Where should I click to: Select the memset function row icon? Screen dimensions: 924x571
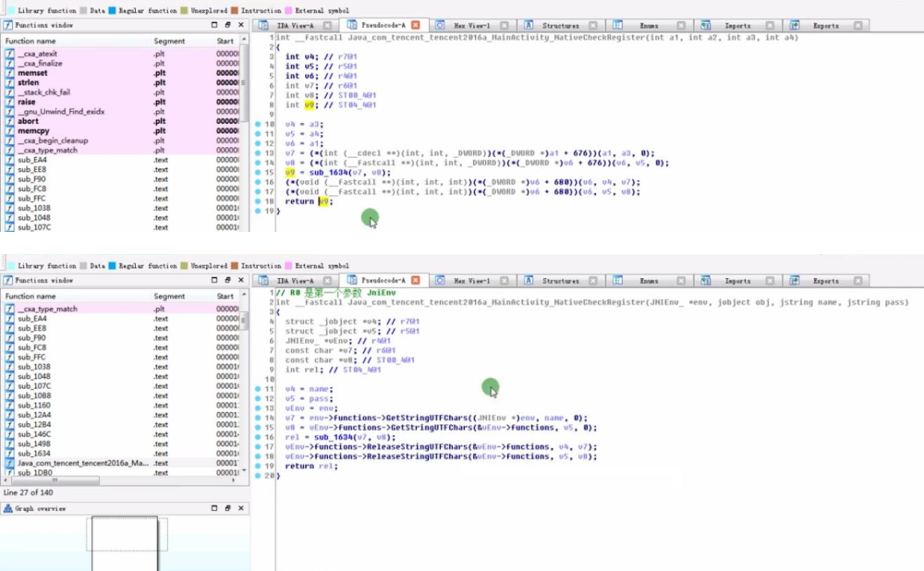9,73
